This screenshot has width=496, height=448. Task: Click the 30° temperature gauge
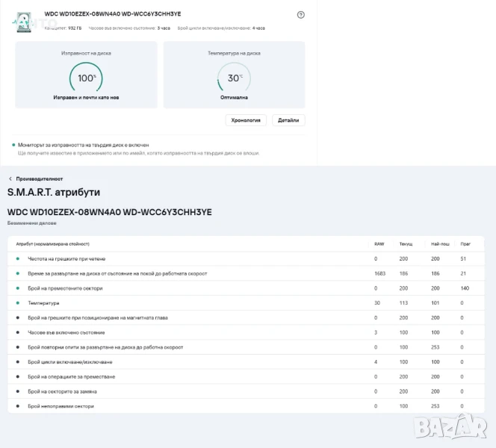click(234, 78)
